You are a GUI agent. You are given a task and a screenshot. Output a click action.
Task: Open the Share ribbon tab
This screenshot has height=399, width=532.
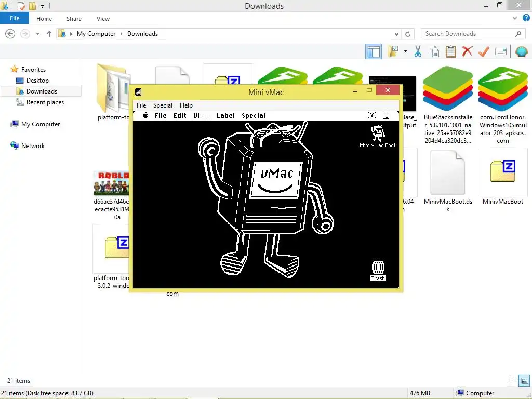(x=74, y=19)
